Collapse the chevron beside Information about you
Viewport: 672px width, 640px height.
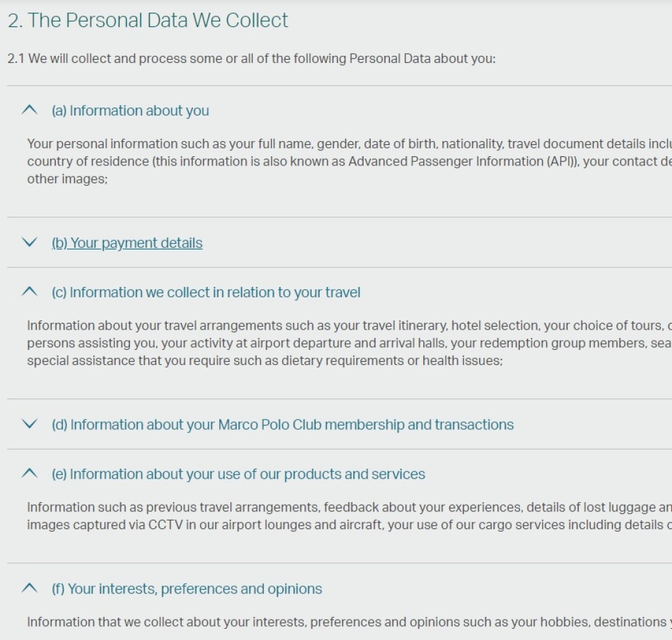[x=30, y=110]
